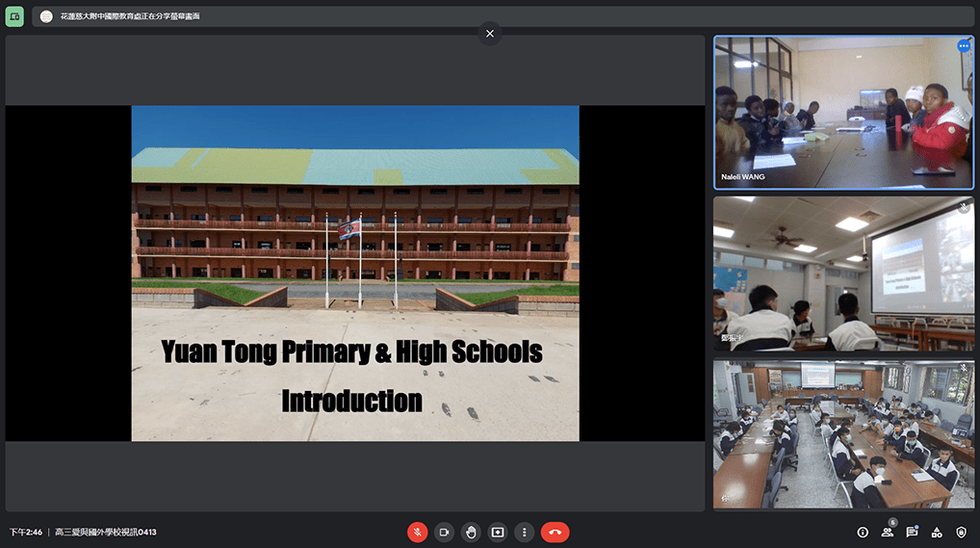The image size is (980, 548).
Task: Open the activities panel
Action: pyautogui.click(x=937, y=532)
